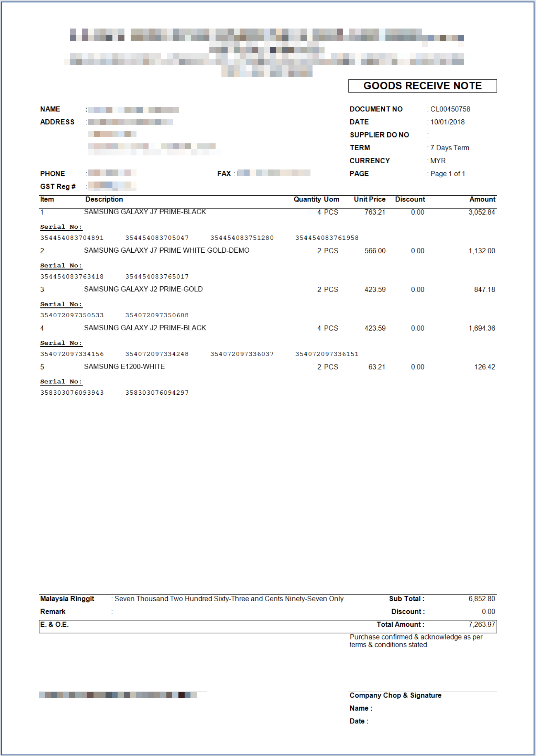Click serial number 358303076094297
Viewport: 536px width, 756px height.
pyautogui.click(x=157, y=393)
